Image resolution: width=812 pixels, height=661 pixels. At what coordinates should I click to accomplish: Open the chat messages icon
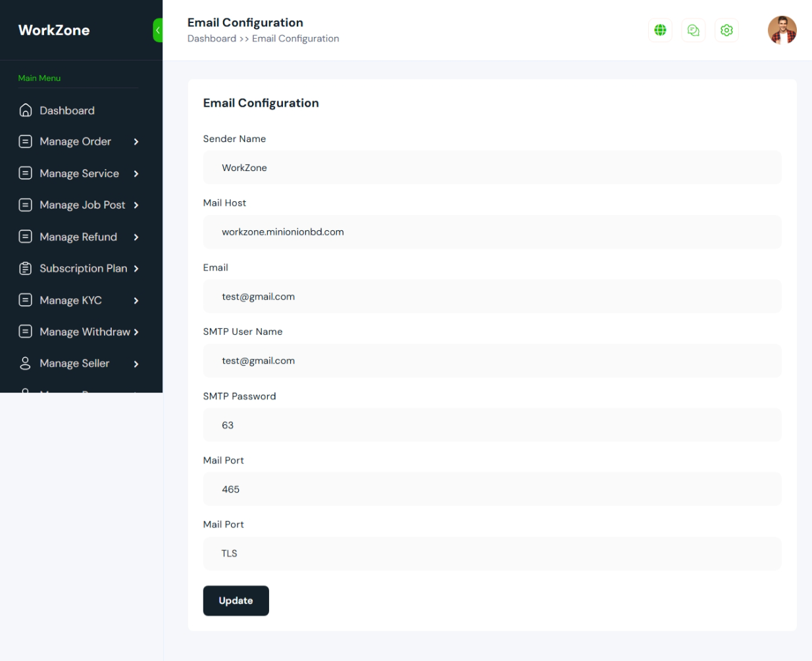(x=693, y=30)
